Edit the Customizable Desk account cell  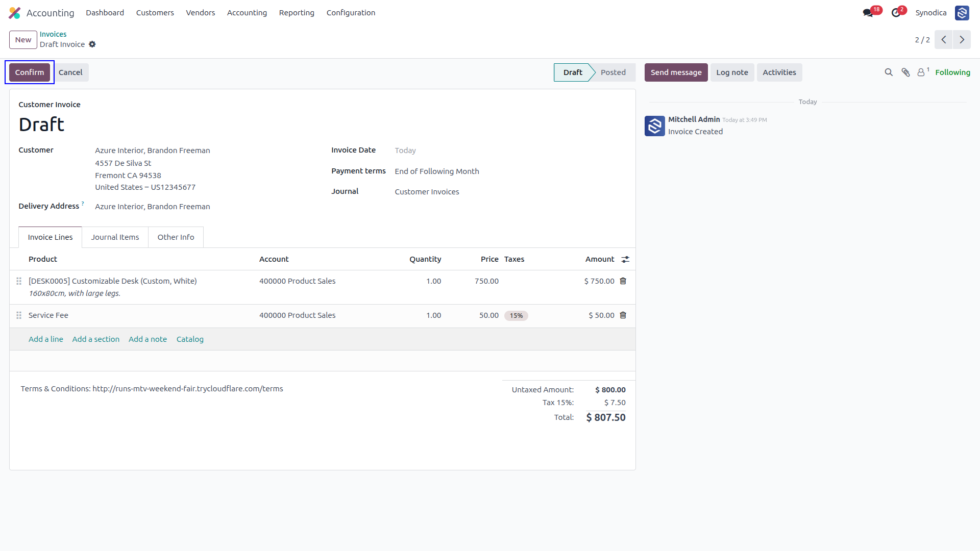click(298, 281)
